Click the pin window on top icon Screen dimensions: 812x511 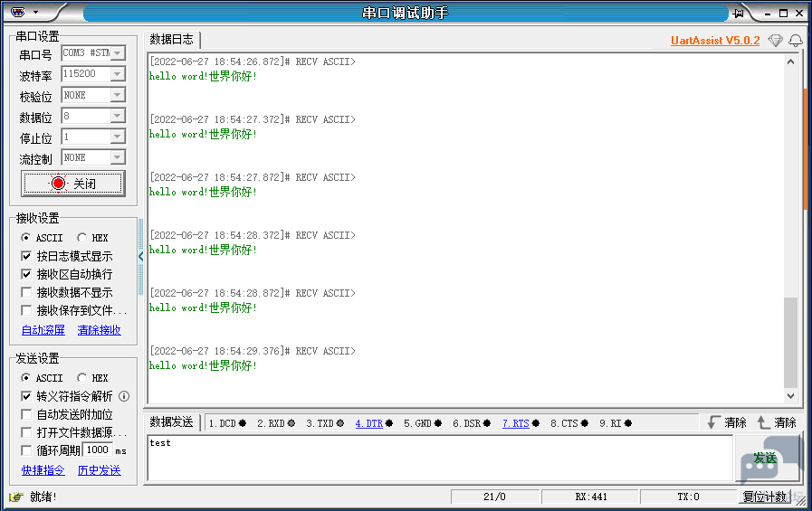[x=738, y=14]
